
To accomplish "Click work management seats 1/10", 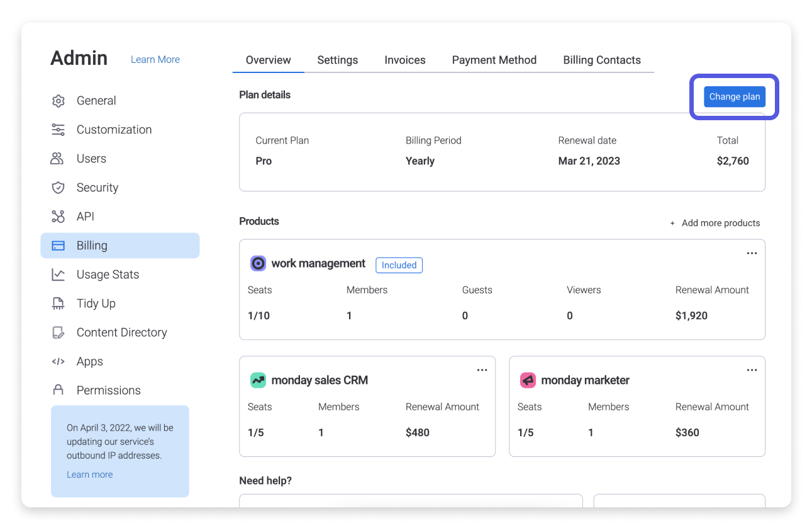I will [x=259, y=316].
